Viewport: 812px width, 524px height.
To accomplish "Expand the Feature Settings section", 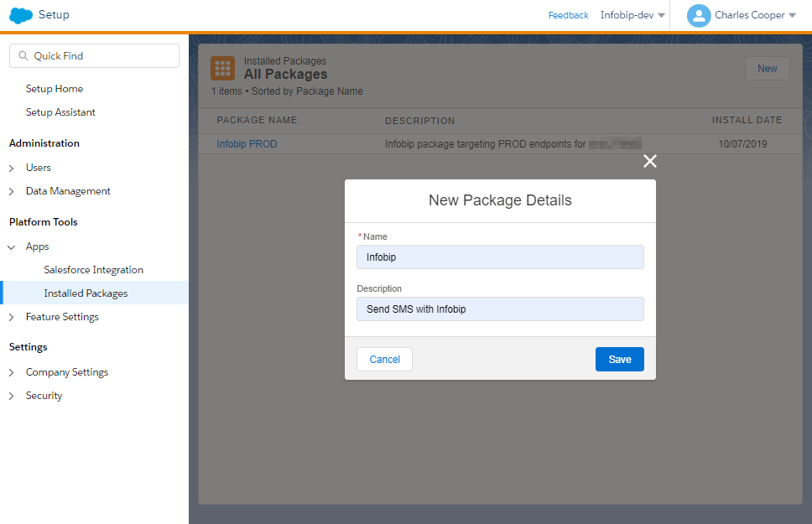I will (12, 317).
